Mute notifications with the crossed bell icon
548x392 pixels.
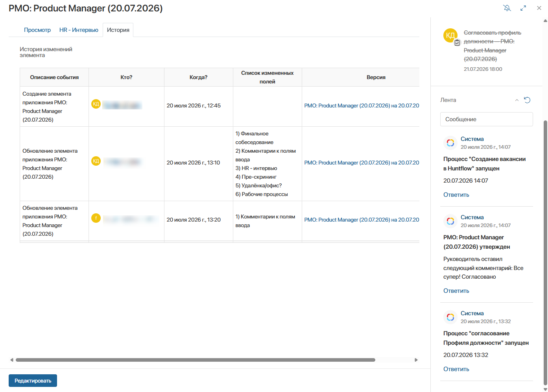507,8
